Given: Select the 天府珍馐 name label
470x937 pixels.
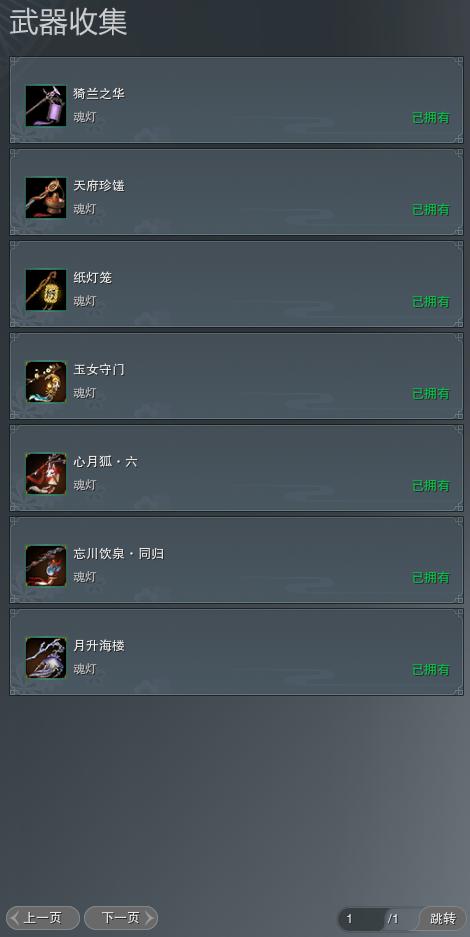Looking at the screenshot, I should pyautogui.click(x=99, y=186).
